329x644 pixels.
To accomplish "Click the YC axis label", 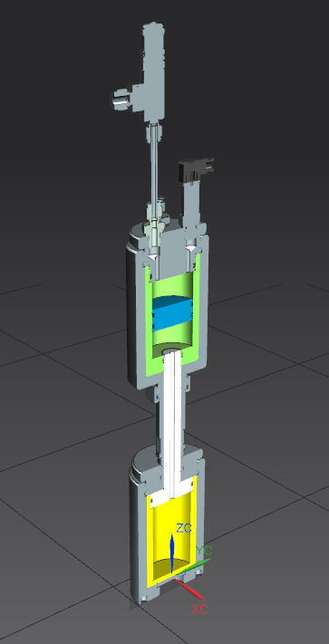I will tap(204, 551).
